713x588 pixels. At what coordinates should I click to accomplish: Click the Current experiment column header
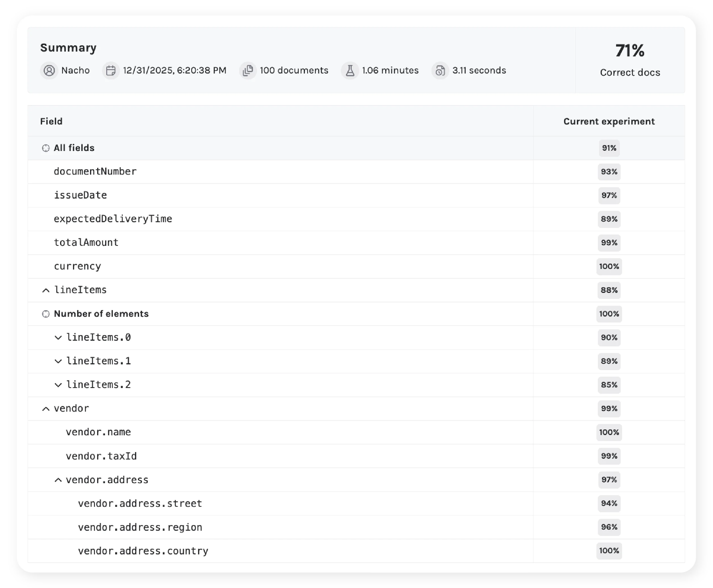[x=609, y=121]
